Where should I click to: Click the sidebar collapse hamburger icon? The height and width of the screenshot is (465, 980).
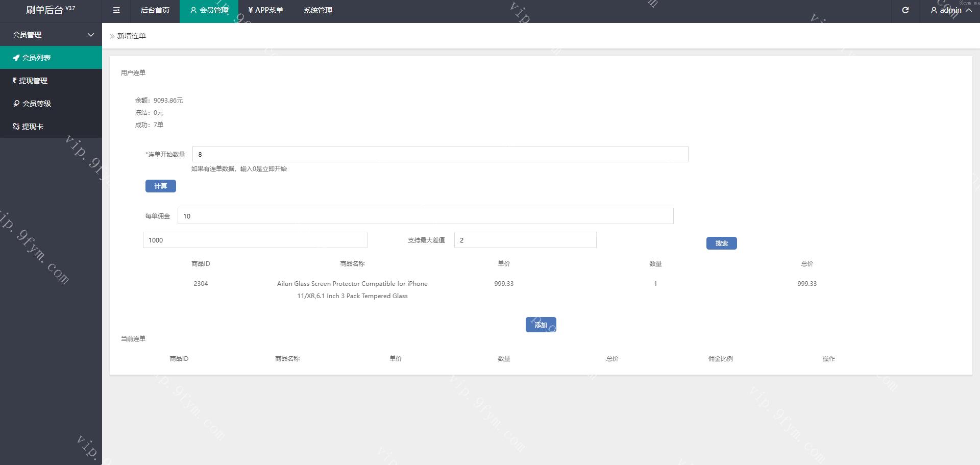click(116, 10)
